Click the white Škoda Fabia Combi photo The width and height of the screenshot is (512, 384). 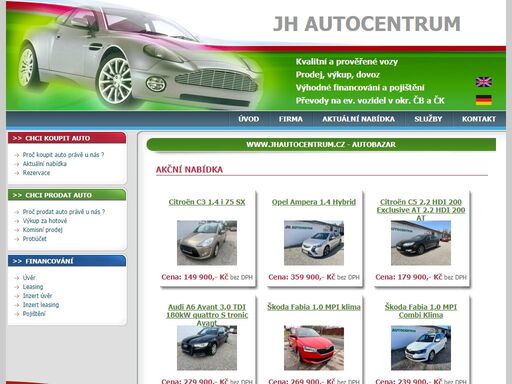tap(421, 348)
